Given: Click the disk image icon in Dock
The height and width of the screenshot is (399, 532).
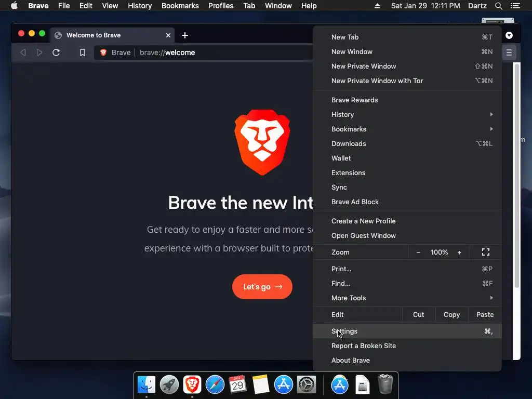Looking at the screenshot, I should [362, 385].
